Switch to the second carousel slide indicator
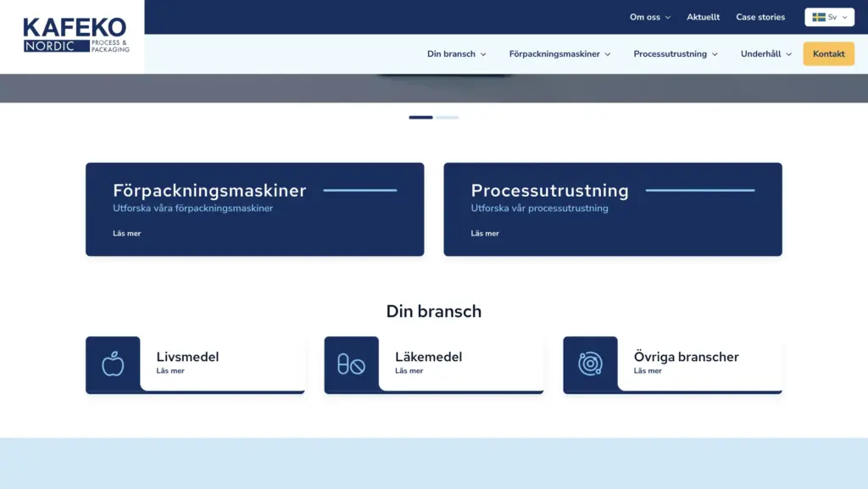 coord(447,117)
